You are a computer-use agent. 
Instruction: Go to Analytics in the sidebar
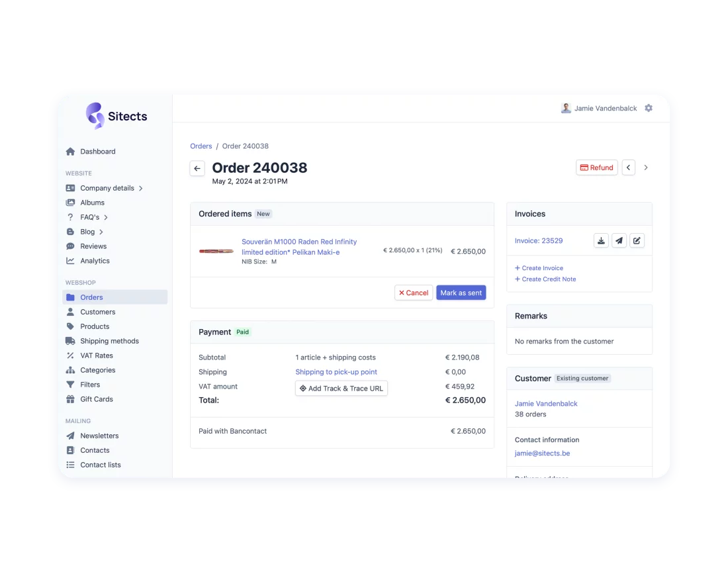(x=95, y=260)
